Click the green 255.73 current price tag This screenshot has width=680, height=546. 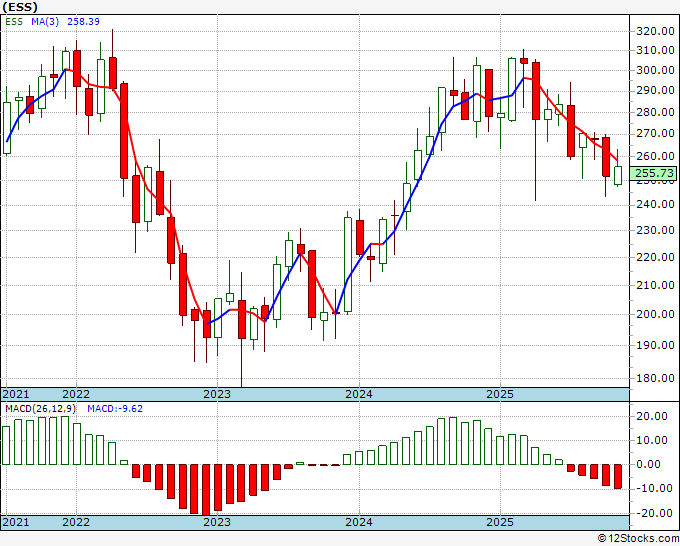click(654, 173)
